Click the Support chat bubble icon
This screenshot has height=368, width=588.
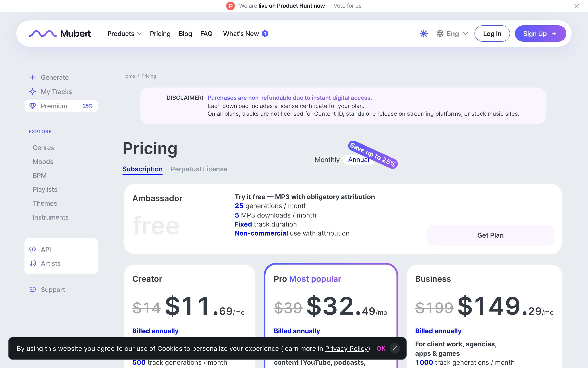tap(32, 290)
